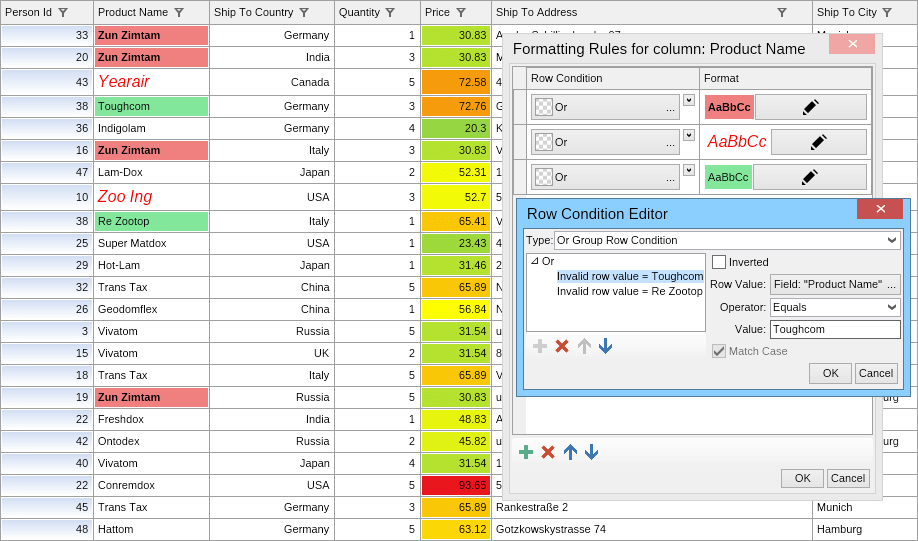Delete formatting rule using red X in Formatting Rules
This screenshot has height=541, width=918.
pyautogui.click(x=548, y=452)
